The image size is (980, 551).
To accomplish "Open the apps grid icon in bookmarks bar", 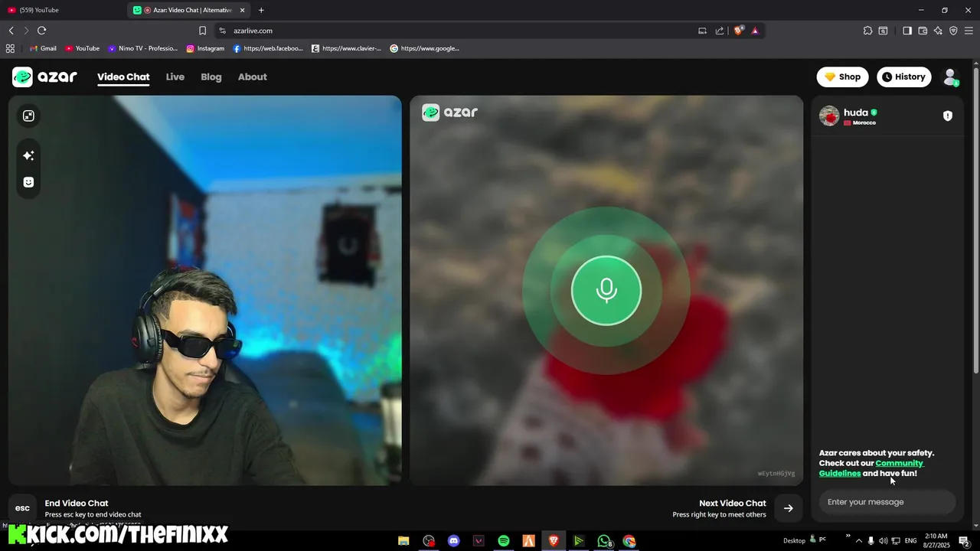I will pos(10,48).
